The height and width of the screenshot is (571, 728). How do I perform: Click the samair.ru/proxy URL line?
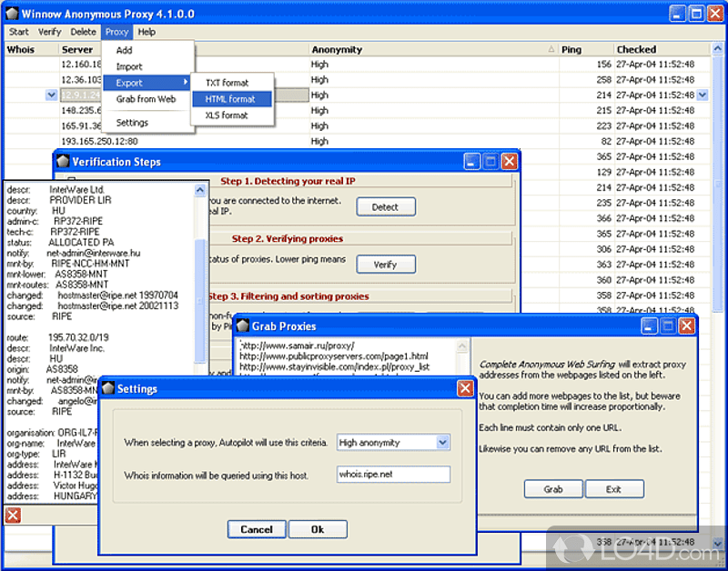tap(298, 346)
